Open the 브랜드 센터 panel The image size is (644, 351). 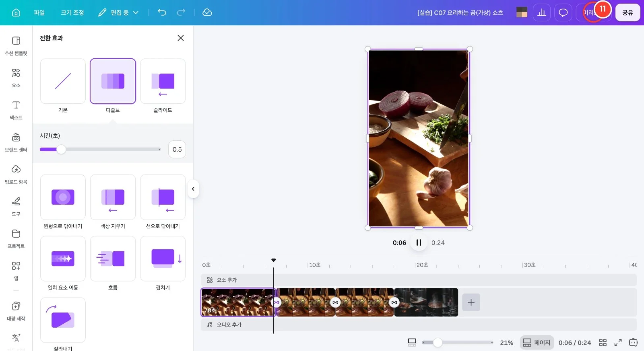[x=16, y=142]
